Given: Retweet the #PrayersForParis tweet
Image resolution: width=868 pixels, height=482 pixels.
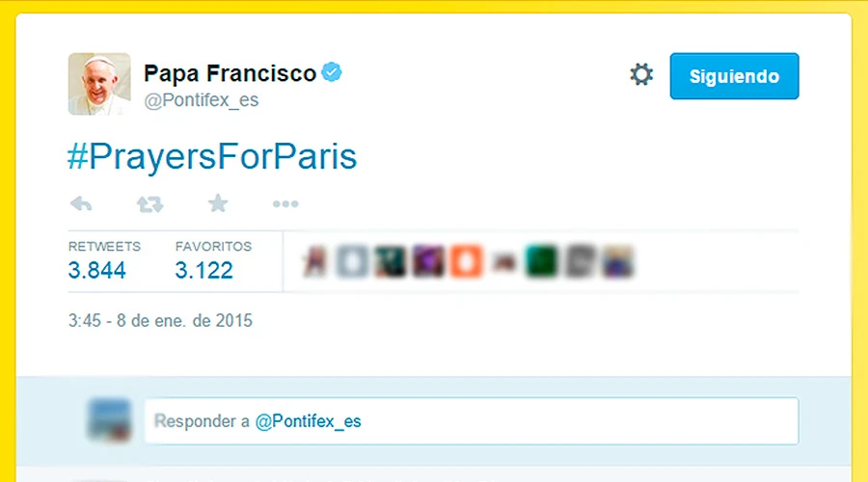Looking at the screenshot, I should pos(149,204).
